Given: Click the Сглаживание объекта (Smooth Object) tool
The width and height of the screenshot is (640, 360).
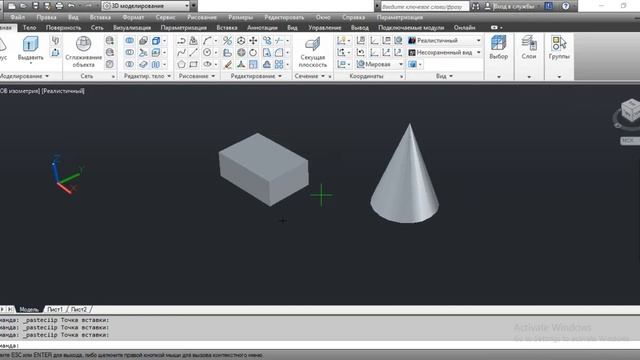Looking at the screenshot, I should click(x=83, y=52).
